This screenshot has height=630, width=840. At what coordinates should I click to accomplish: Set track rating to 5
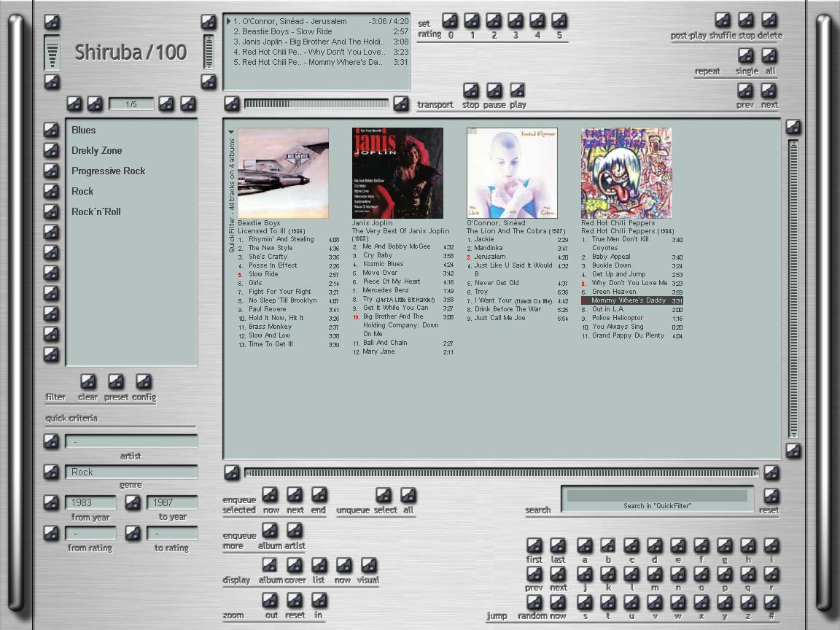[x=559, y=21]
